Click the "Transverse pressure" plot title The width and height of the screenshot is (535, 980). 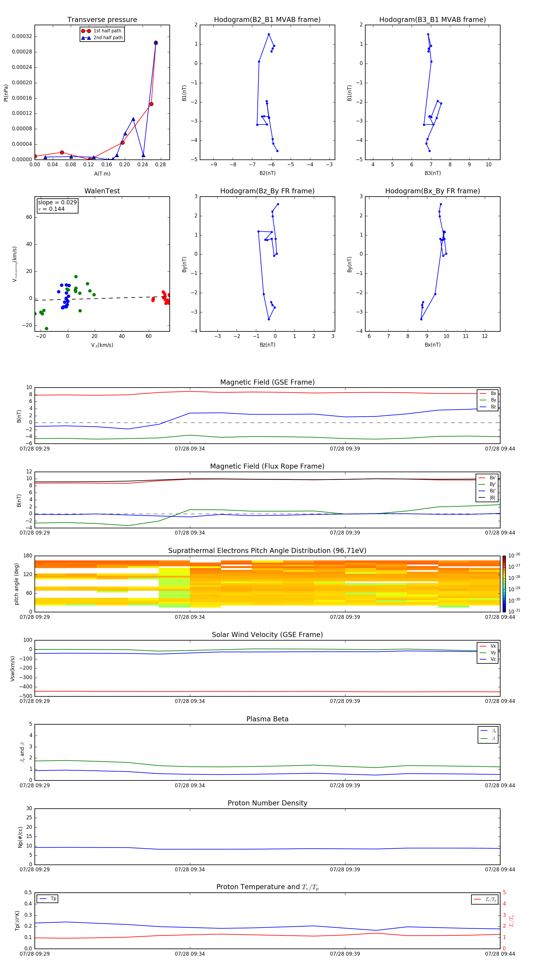coord(102,20)
